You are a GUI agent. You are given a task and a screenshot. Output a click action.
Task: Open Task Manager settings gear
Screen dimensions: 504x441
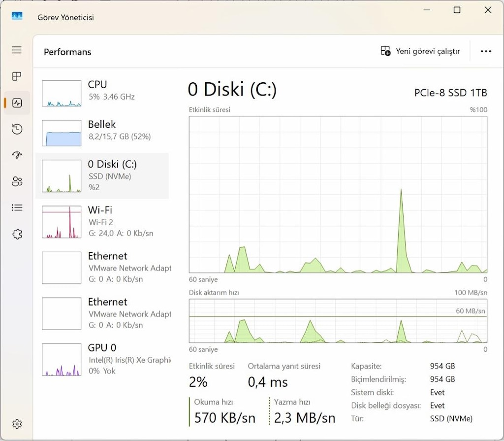tap(17, 424)
